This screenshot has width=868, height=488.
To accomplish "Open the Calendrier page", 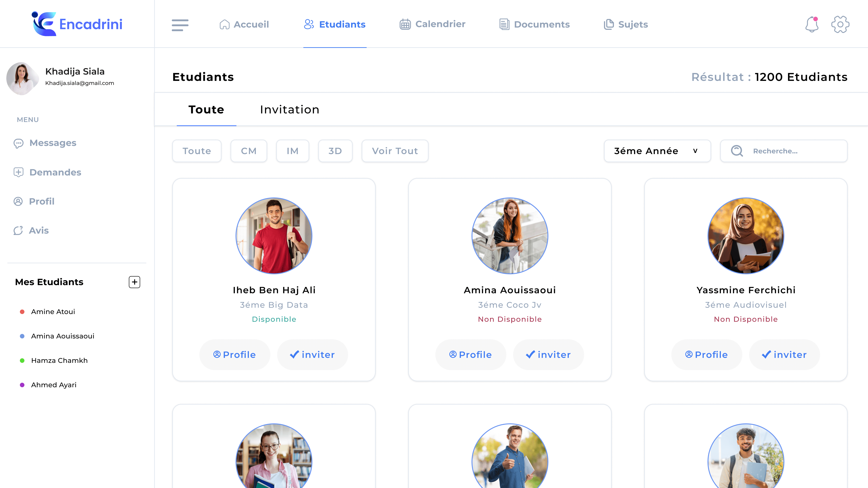I will pos(432,24).
